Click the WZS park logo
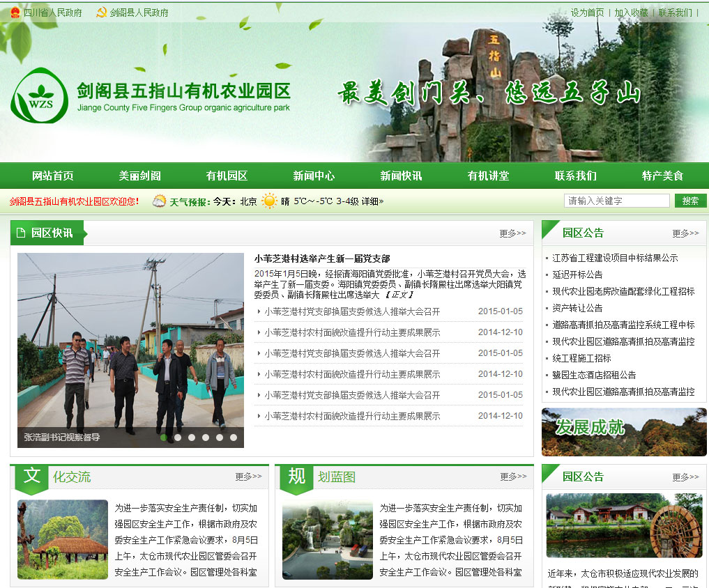This screenshot has width=709, height=588. click(x=39, y=96)
